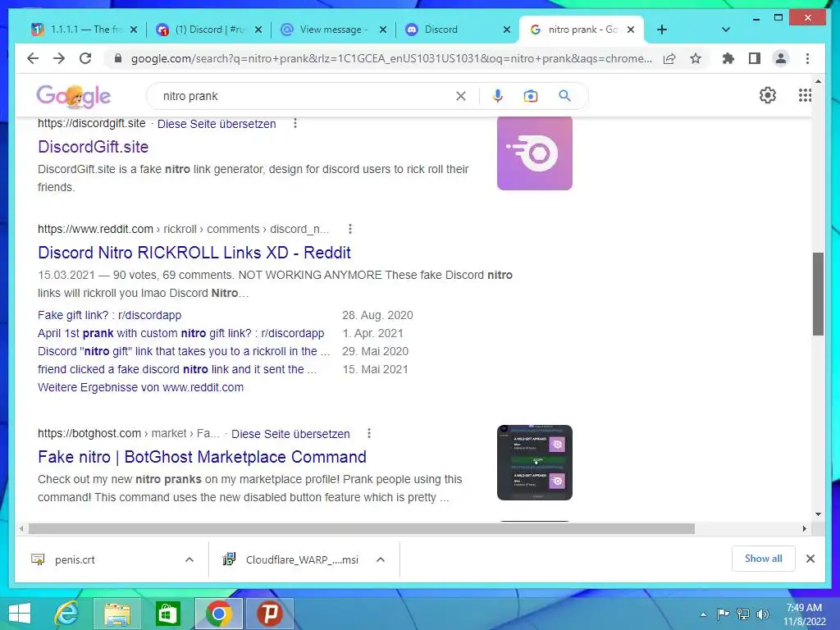Screen dimensions: 840x630
Task: Close the 1.1.1.1 tab
Action: tap(134, 30)
